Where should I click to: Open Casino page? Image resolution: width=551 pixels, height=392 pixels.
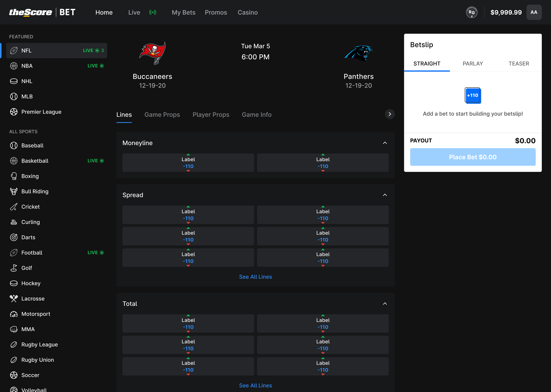click(248, 12)
